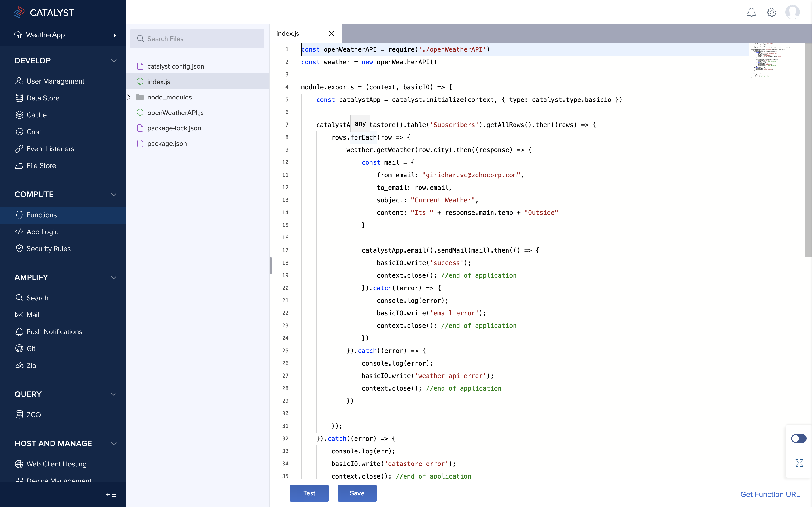Close the index.js tab
This screenshot has width=812, height=507.
click(x=331, y=34)
